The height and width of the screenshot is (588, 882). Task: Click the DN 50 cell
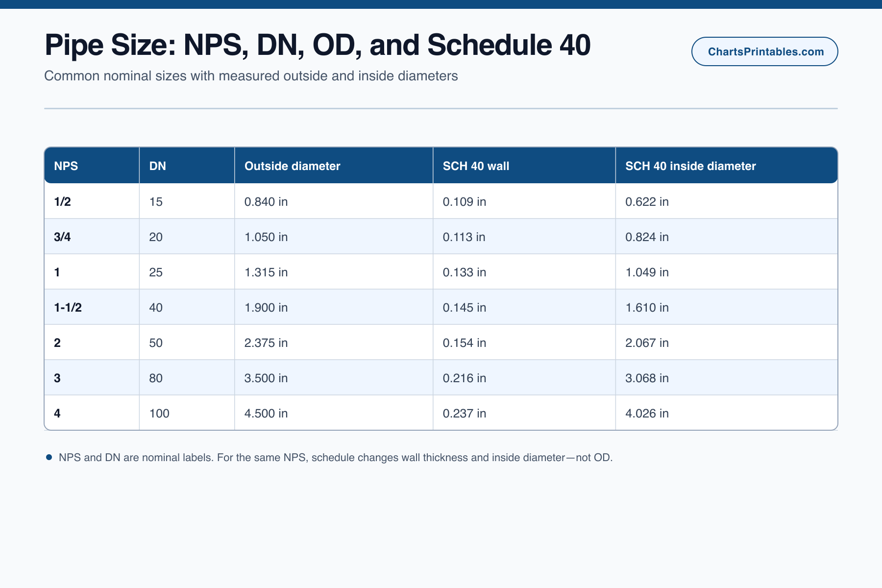click(187, 343)
